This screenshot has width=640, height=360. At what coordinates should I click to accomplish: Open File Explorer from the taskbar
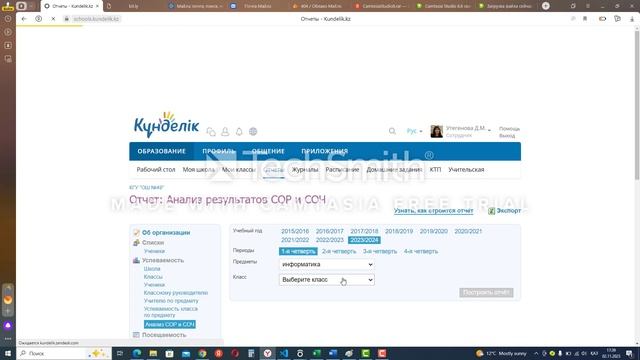[x=153, y=353]
